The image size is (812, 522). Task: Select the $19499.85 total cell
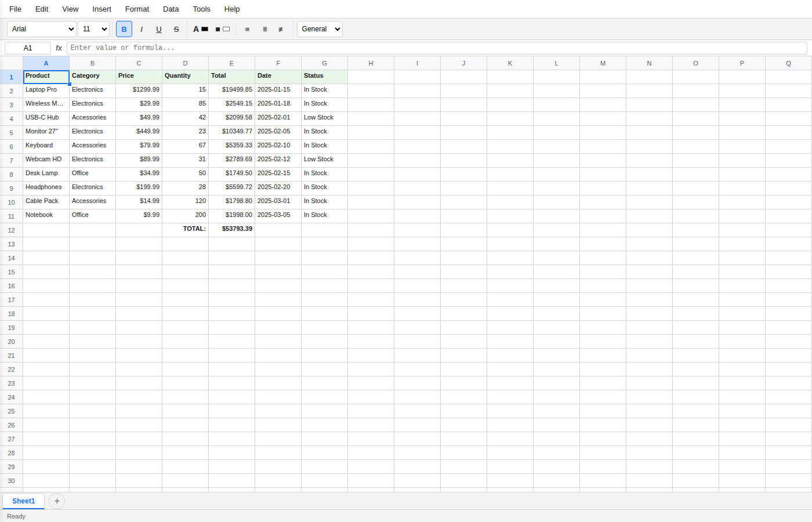tap(232, 91)
